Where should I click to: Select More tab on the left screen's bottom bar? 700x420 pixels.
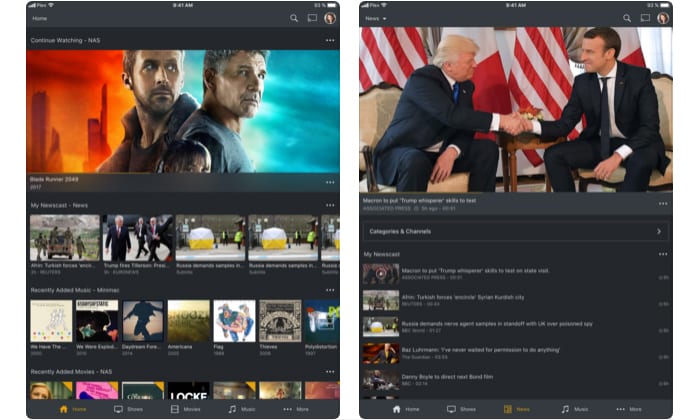(296, 409)
